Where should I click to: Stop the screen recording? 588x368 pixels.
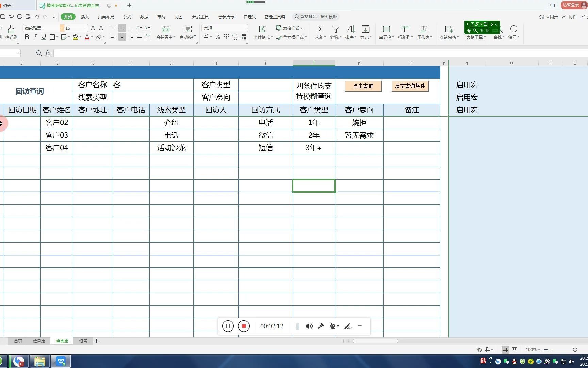[x=244, y=326]
